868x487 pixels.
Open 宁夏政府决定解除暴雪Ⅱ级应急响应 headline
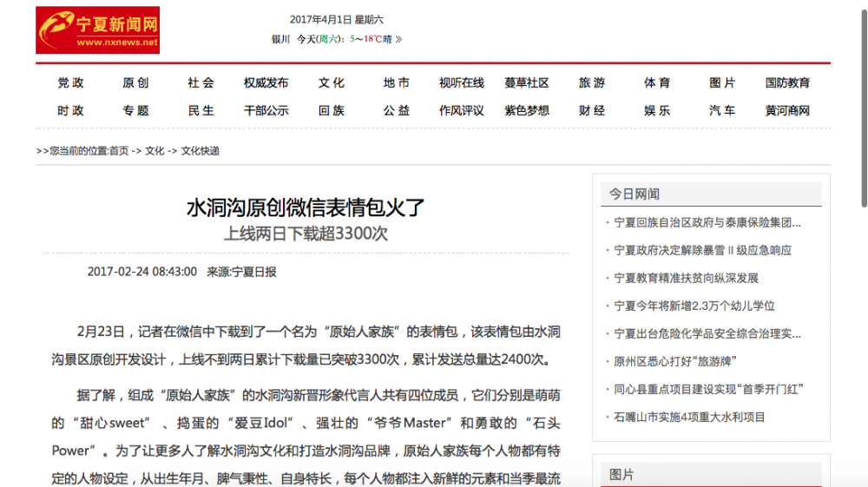pyautogui.click(x=703, y=250)
